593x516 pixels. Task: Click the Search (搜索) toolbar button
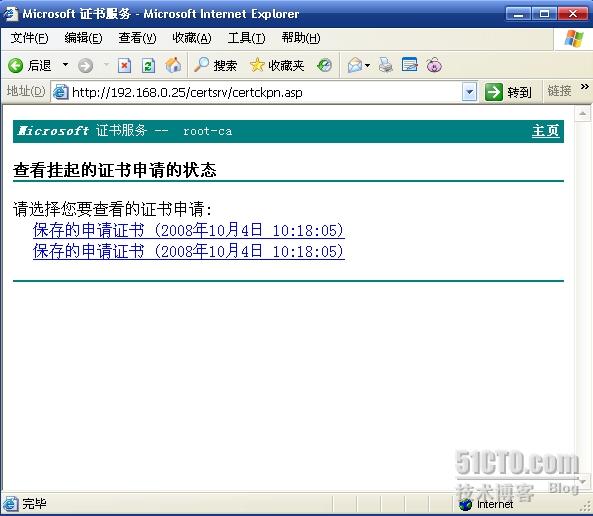215,65
